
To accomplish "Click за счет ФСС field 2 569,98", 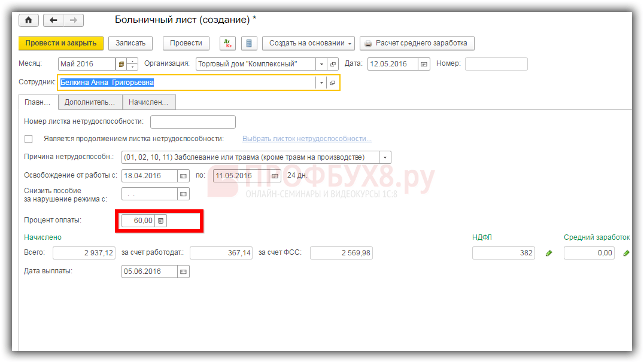I will [x=341, y=253].
